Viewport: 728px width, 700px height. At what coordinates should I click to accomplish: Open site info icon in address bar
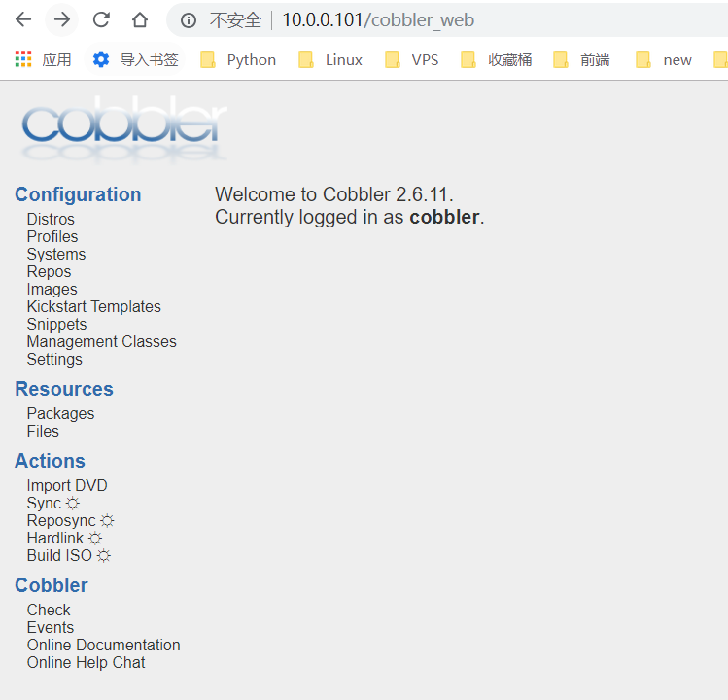click(189, 20)
